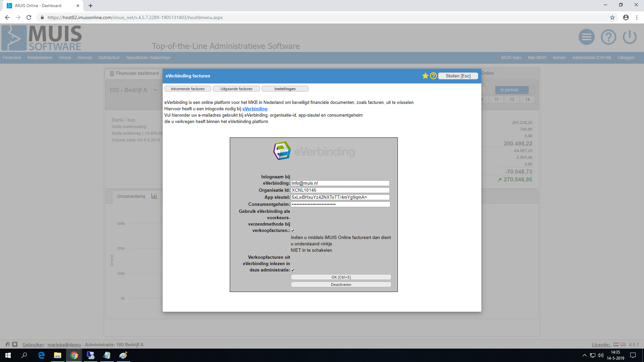
Task: Click the camera icon in status bar
Action: pyautogui.click(x=15, y=344)
